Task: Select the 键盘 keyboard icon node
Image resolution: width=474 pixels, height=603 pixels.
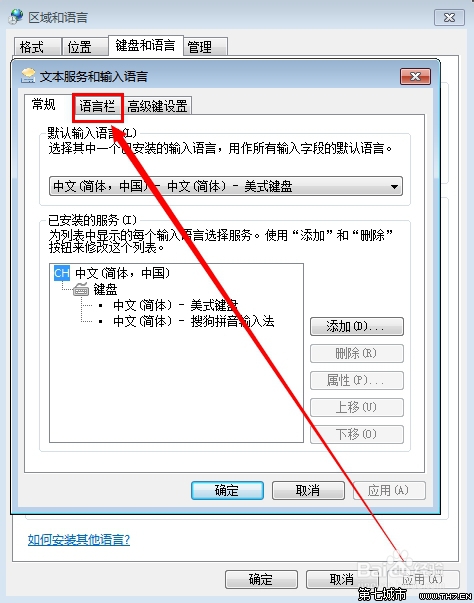Action: tap(81, 290)
